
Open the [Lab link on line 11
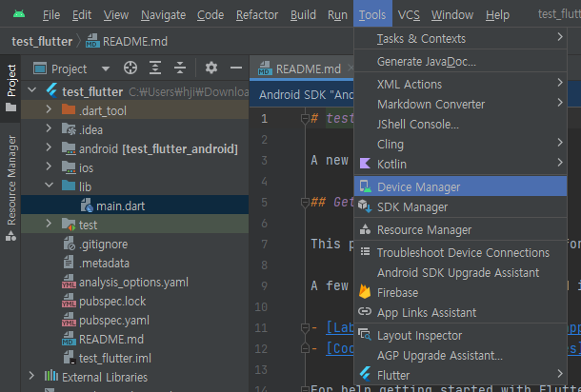click(x=340, y=327)
